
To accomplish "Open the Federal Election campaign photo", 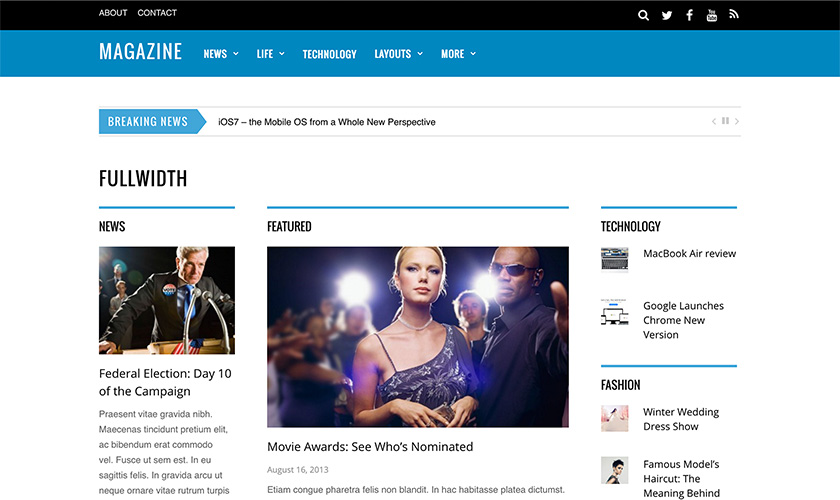I will (167, 300).
